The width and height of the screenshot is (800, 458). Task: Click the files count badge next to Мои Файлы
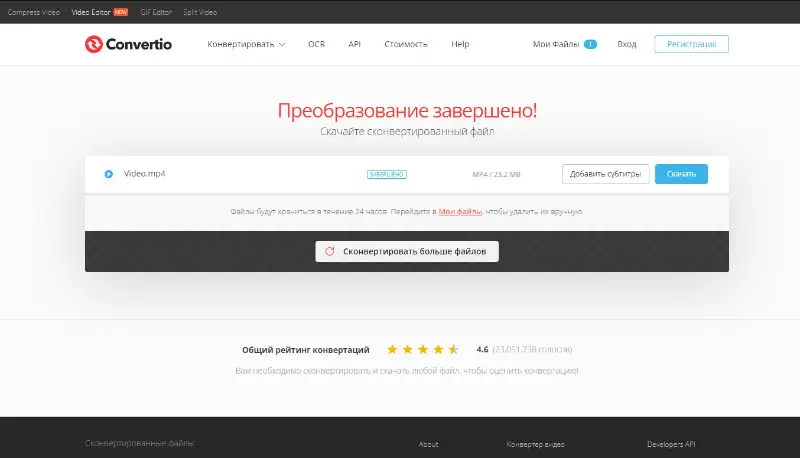coord(590,44)
